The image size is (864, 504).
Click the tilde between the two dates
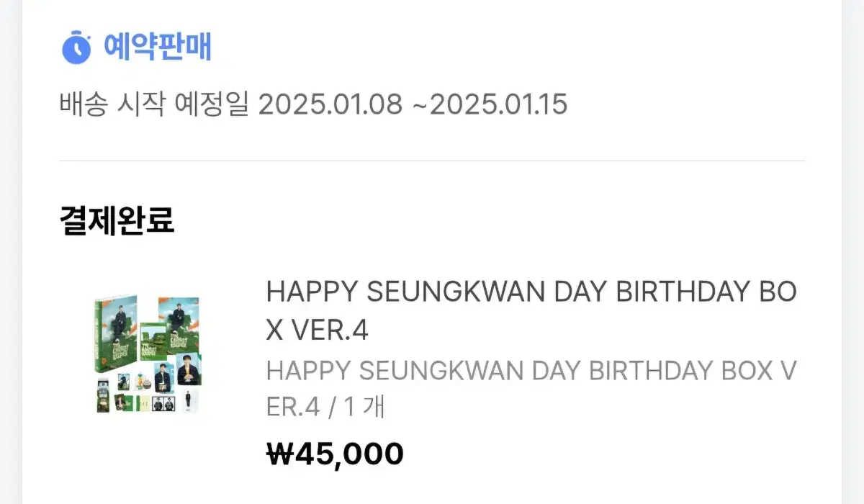coord(418,106)
